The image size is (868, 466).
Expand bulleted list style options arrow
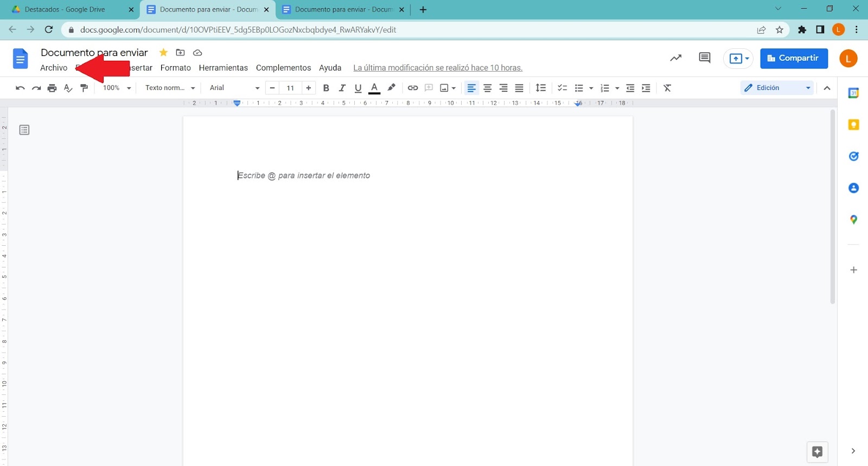tap(591, 88)
